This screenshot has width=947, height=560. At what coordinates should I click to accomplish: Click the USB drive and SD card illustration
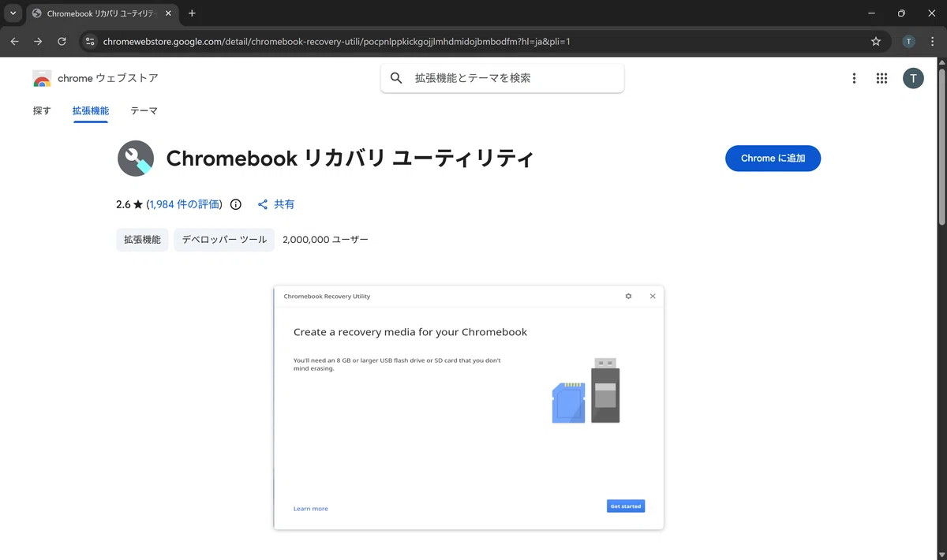tap(586, 390)
